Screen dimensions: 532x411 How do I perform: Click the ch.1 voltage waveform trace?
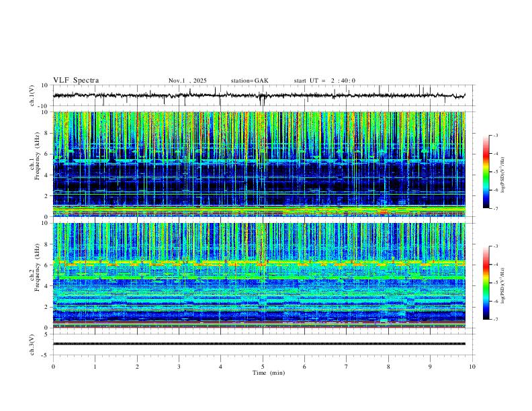click(x=259, y=95)
